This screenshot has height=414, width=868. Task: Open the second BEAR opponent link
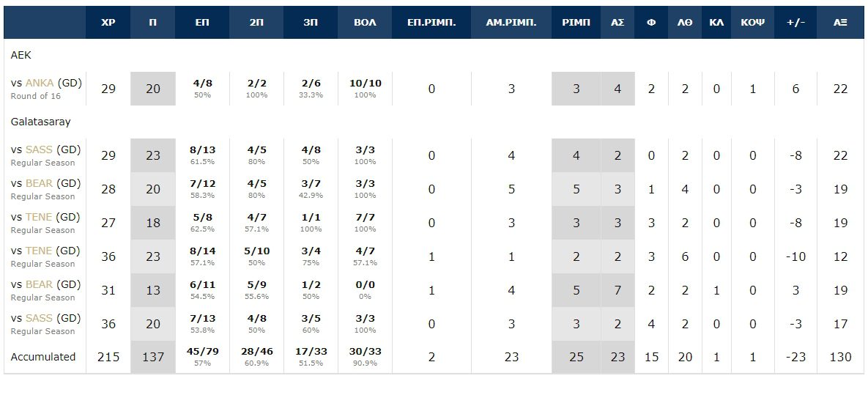pyautogui.click(x=39, y=284)
